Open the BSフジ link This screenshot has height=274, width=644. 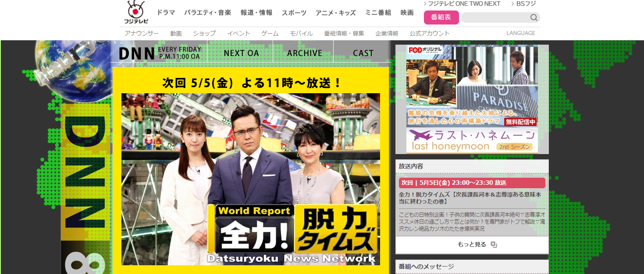tap(527, 4)
